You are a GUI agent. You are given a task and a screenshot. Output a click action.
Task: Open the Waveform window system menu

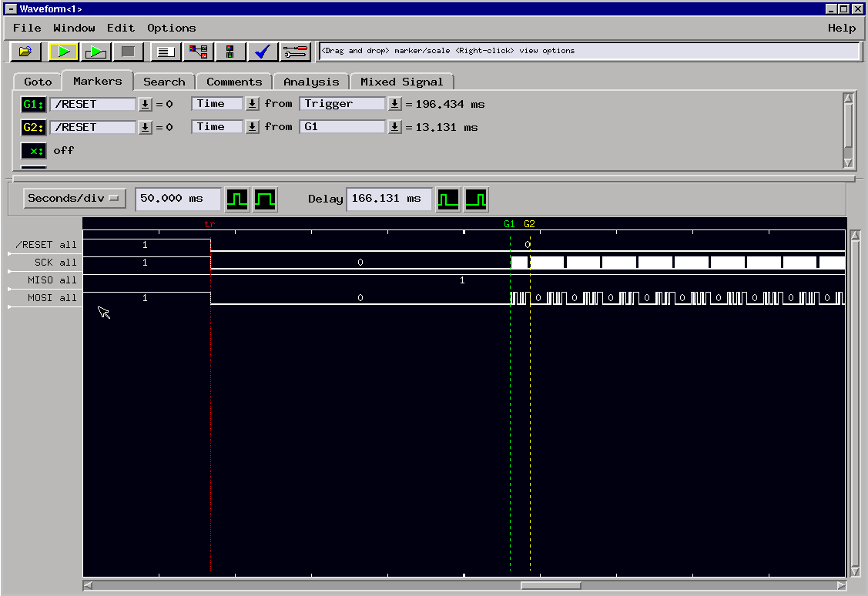click(11, 8)
